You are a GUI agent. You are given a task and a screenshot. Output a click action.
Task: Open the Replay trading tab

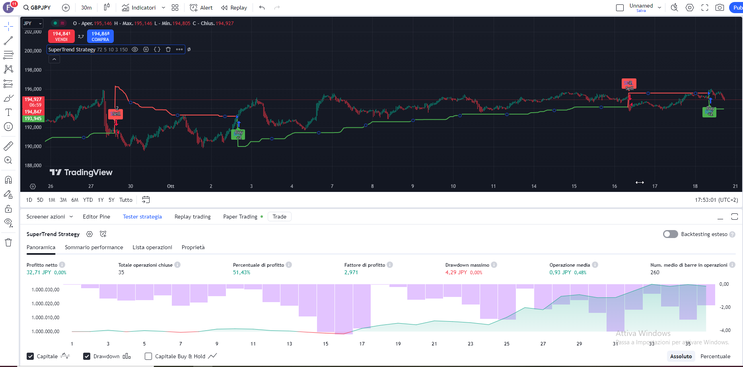pyautogui.click(x=192, y=216)
